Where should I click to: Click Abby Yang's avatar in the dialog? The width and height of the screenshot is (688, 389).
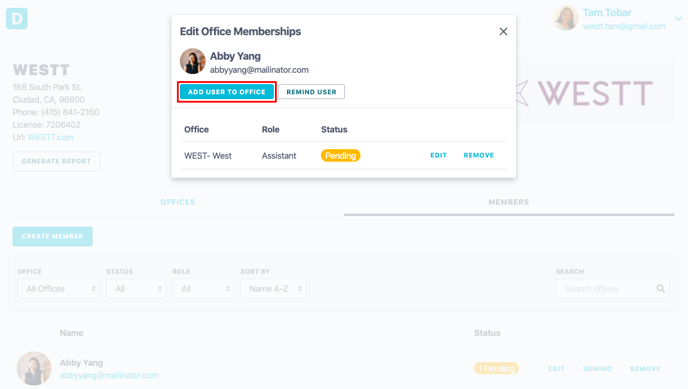click(x=193, y=61)
